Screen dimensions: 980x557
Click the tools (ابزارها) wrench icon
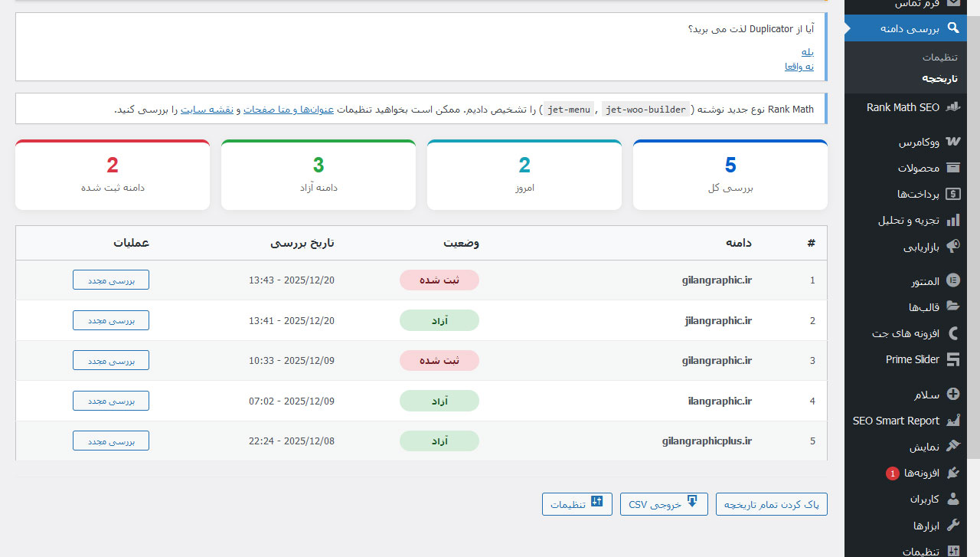953,525
